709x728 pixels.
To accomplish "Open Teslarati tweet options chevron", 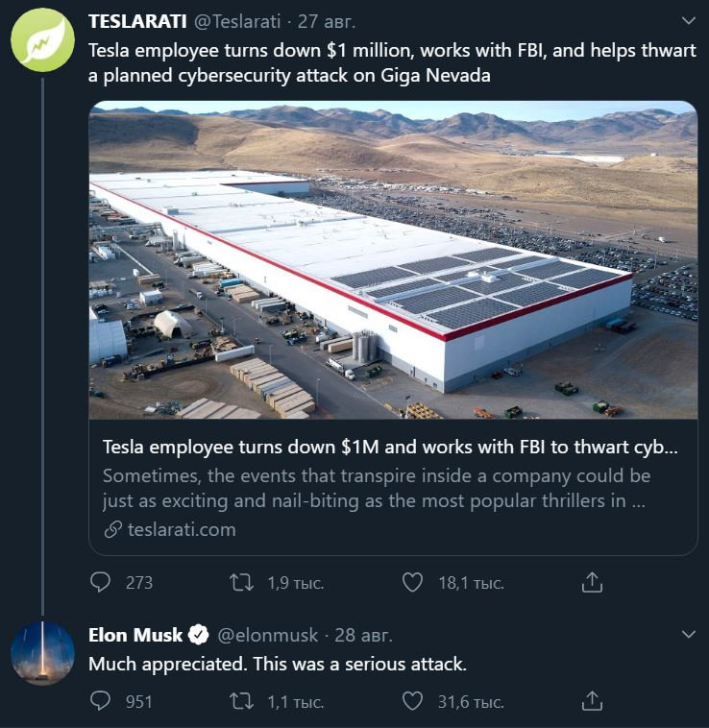I will pos(688,20).
